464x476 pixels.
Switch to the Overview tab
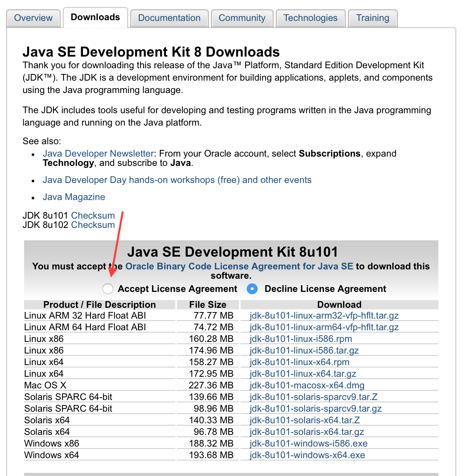(x=33, y=18)
